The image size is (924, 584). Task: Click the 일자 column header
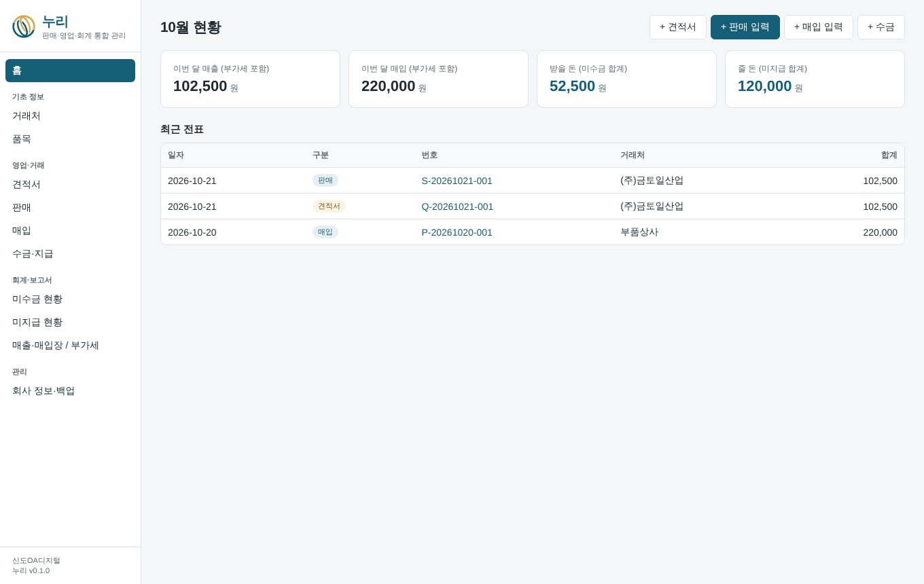click(x=176, y=155)
